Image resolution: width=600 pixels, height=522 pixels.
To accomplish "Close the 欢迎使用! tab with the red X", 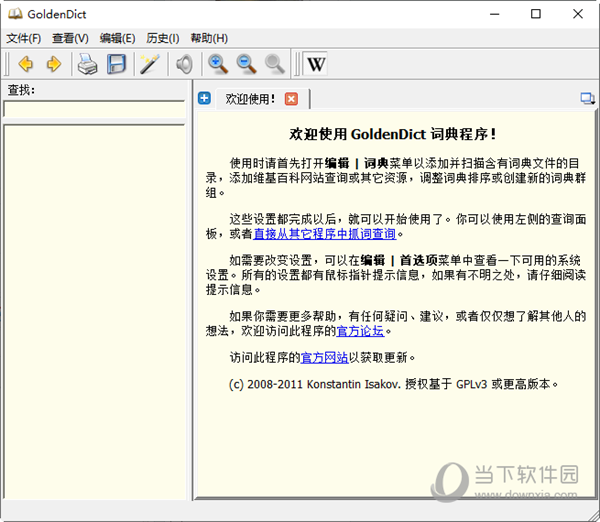I will (x=291, y=99).
